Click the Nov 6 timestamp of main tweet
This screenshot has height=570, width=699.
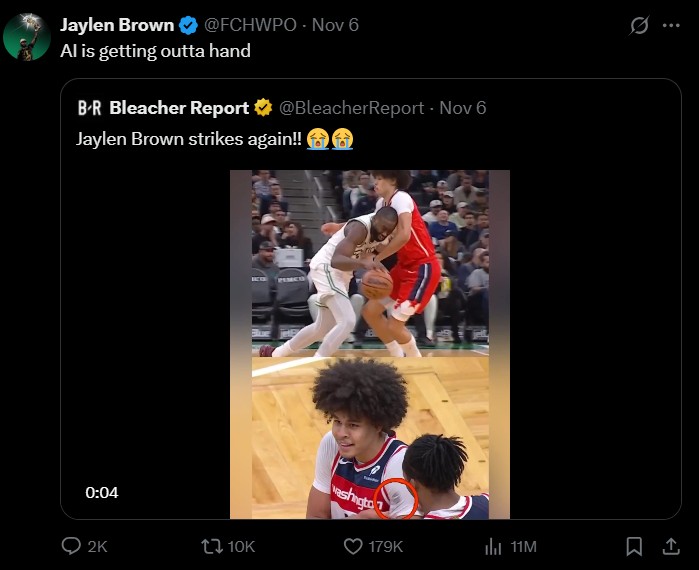335,25
